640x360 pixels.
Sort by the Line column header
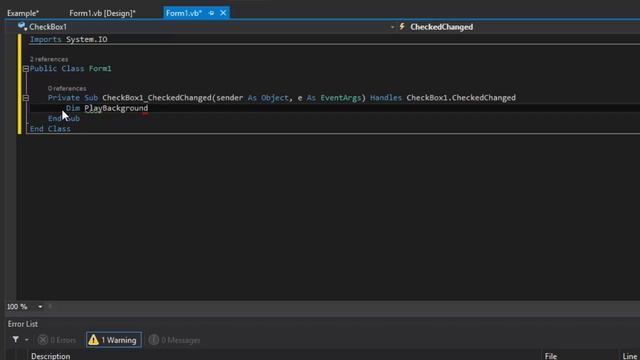tap(629, 356)
